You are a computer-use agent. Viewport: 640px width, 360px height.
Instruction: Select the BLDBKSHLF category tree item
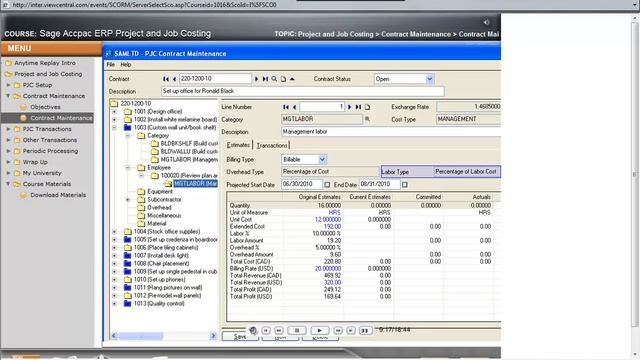click(x=189, y=144)
